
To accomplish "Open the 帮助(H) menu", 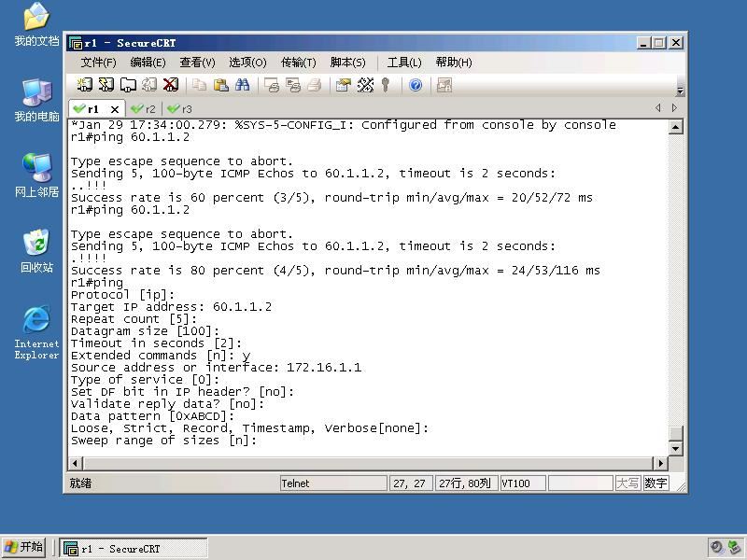I will coord(454,63).
